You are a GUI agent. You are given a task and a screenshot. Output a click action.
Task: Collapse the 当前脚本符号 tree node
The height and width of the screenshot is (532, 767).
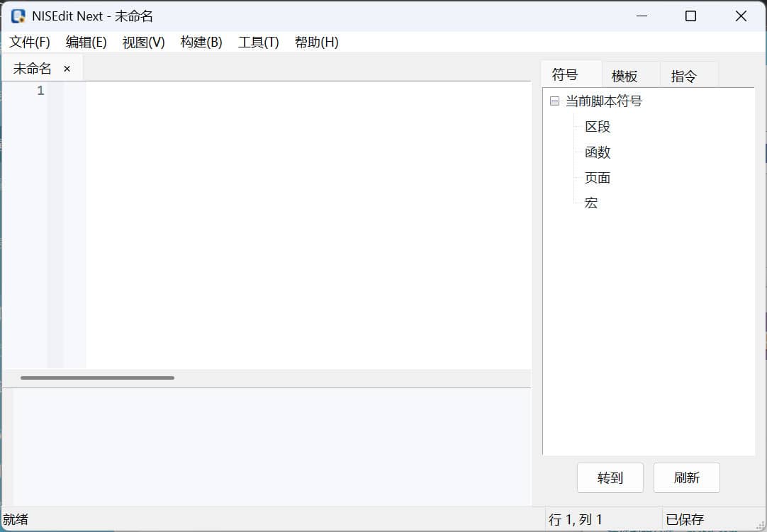(554, 101)
